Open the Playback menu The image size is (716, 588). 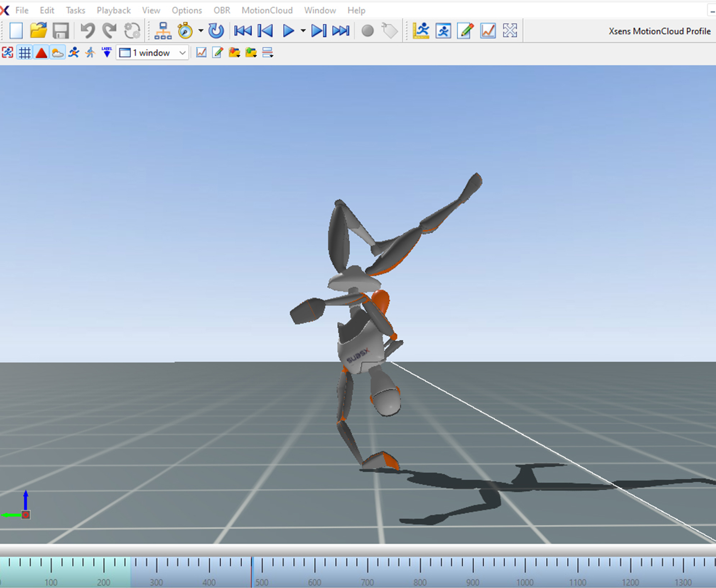coord(114,10)
